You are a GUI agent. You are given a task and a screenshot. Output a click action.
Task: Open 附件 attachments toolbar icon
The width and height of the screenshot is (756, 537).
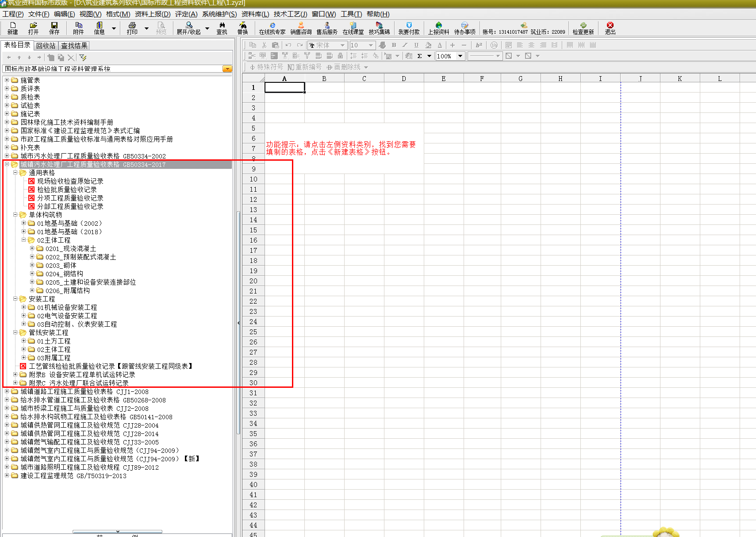[78, 28]
